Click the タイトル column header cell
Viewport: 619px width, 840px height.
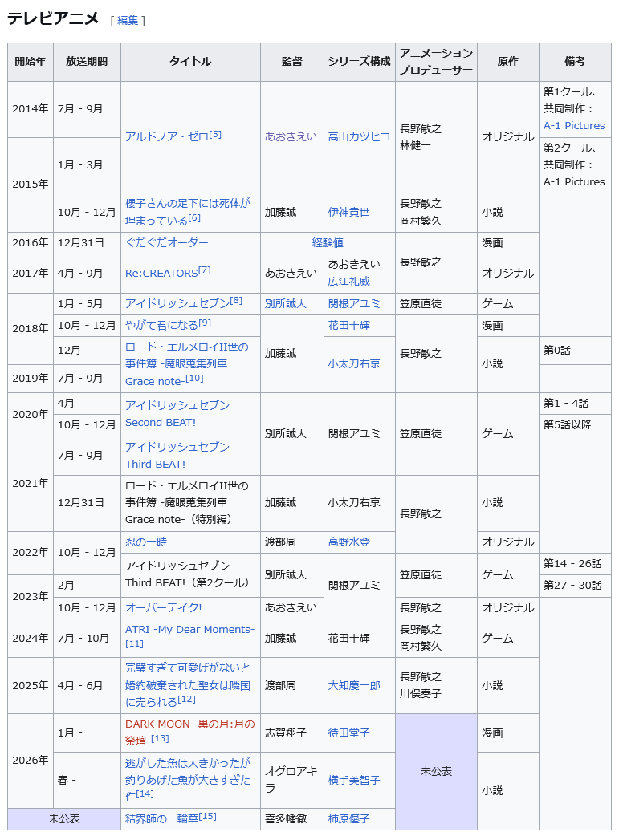coord(190,62)
